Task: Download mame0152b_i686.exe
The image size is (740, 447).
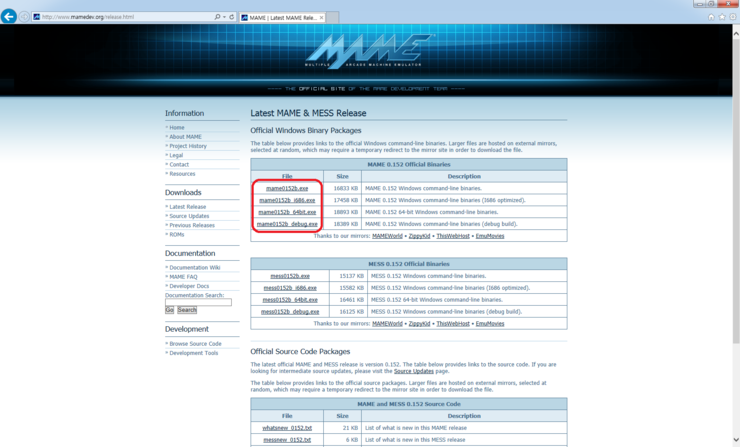Action: pos(287,200)
